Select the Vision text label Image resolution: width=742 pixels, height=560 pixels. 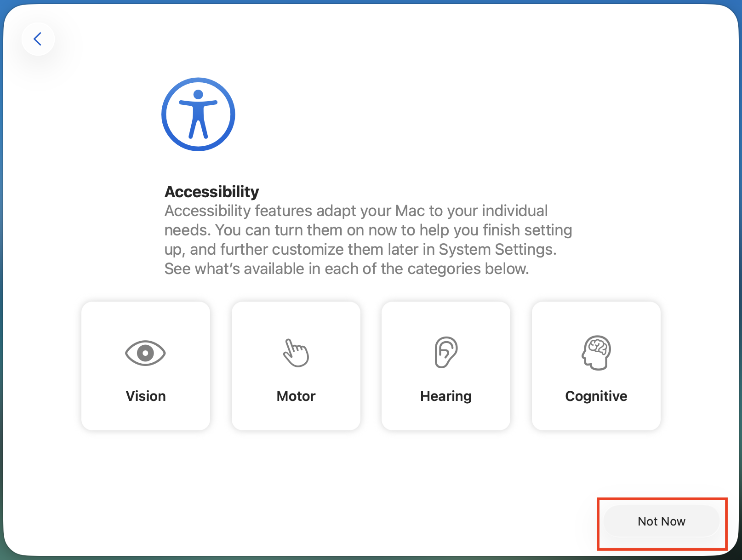point(146,396)
